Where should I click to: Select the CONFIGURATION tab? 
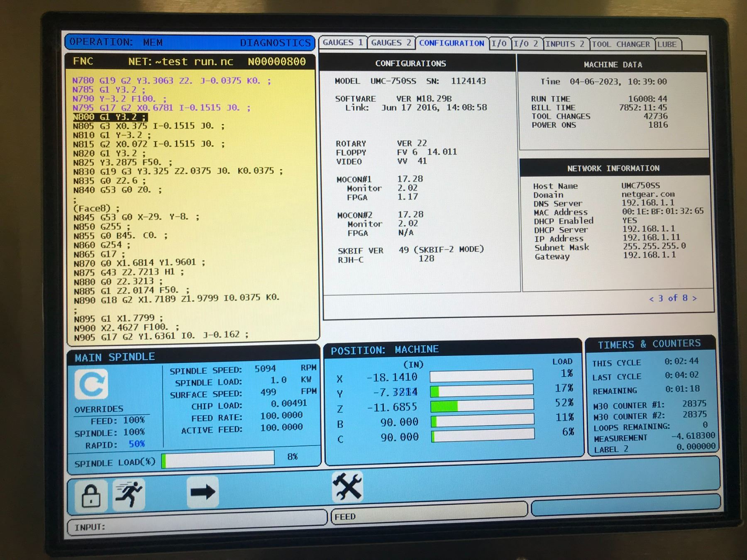pos(451,43)
